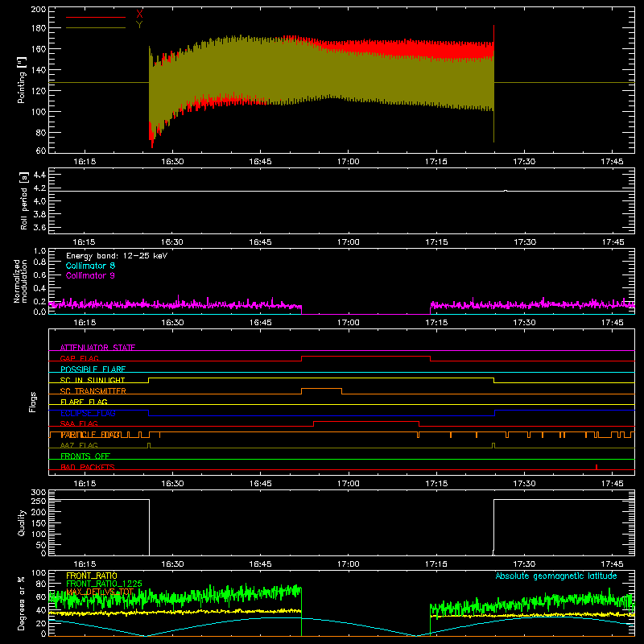Click the olive Y legend label
Viewport: 644px width, 644px height.
point(139,25)
